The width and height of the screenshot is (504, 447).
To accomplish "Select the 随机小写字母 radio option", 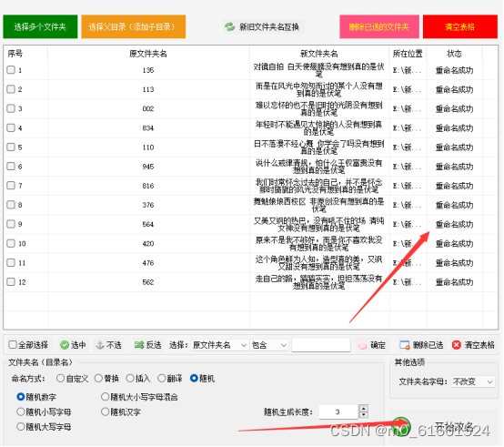I will [x=21, y=411].
